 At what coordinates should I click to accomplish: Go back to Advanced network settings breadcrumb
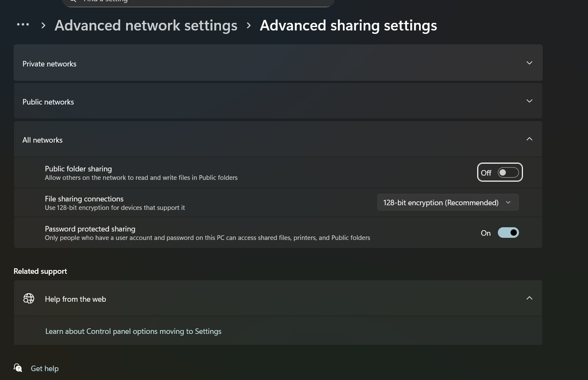pyautogui.click(x=146, y=25)
